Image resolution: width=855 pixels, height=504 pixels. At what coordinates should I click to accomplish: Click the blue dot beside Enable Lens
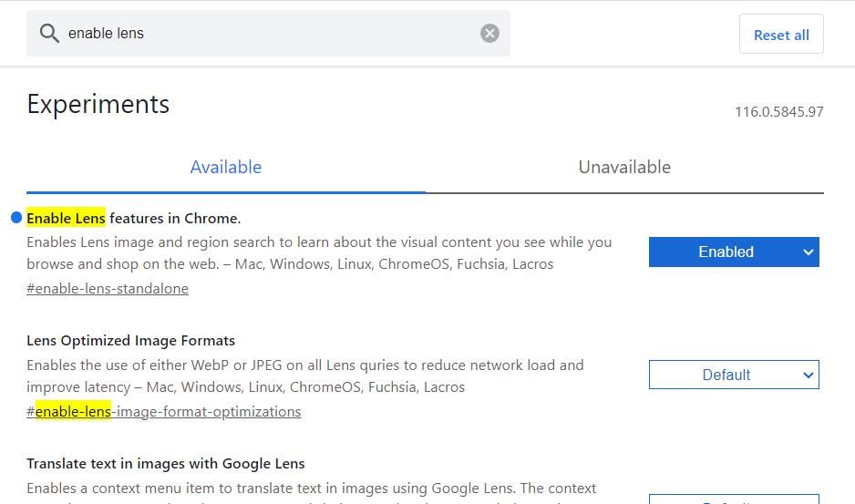click(16, 218)
